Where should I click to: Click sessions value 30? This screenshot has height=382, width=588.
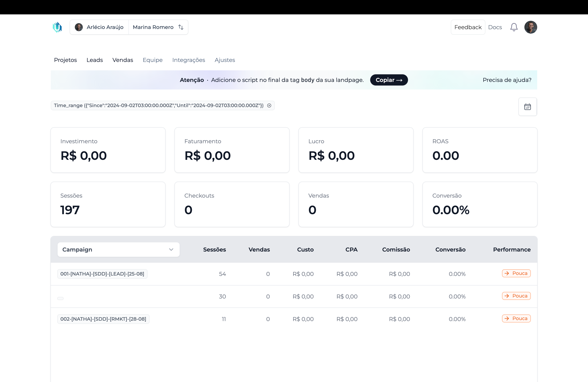click(x=222, y=296)
